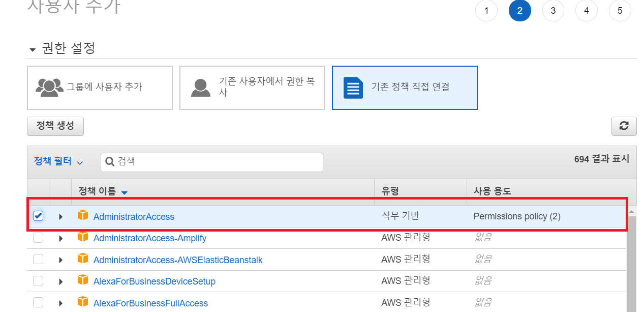644x312 pixels.
Task: Click the scrollbar up arrow
Action: click(632, 211)
